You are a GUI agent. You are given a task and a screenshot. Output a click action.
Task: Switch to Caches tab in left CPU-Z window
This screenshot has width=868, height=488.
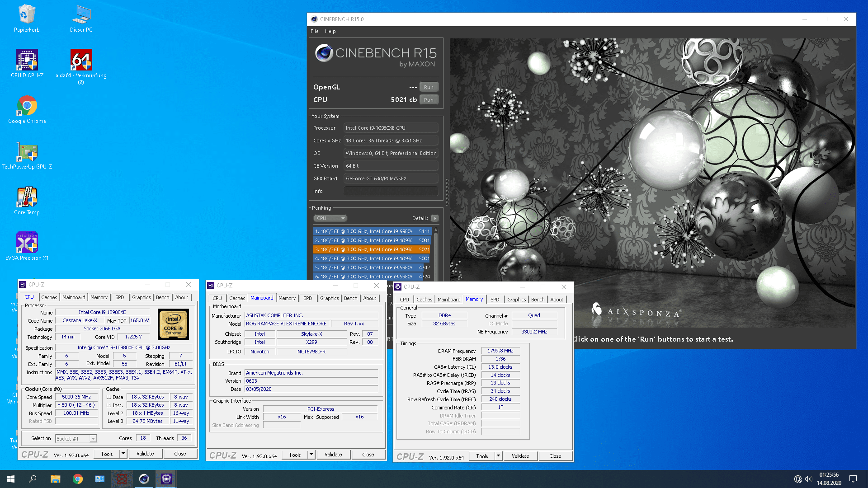(x=49, y=297)
